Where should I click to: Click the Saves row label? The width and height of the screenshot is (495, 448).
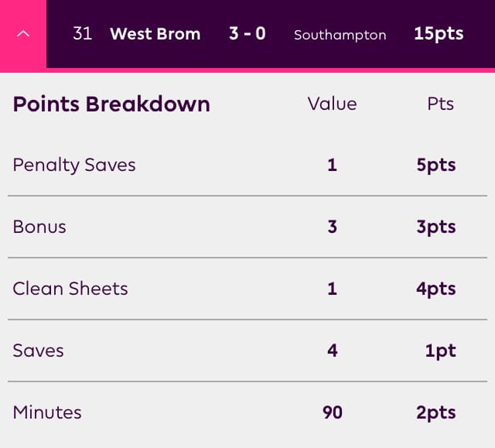coord(38,351)
